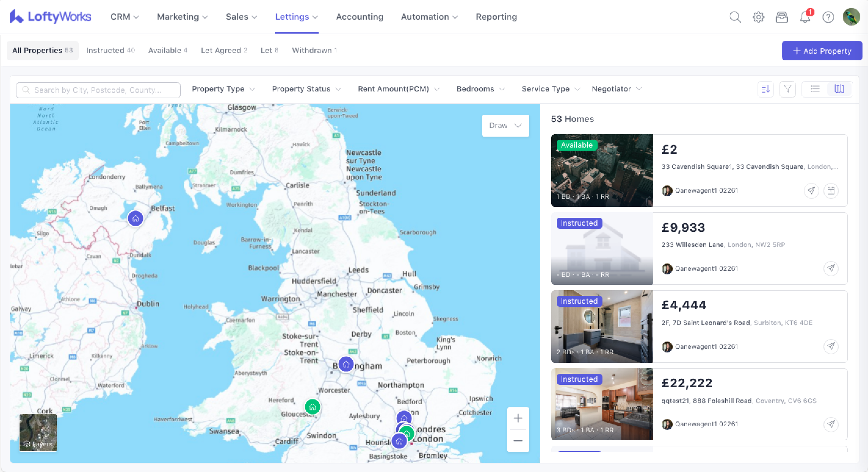Open the Accounting menu
The image size is (868, 472).
(x=360, y=17)
